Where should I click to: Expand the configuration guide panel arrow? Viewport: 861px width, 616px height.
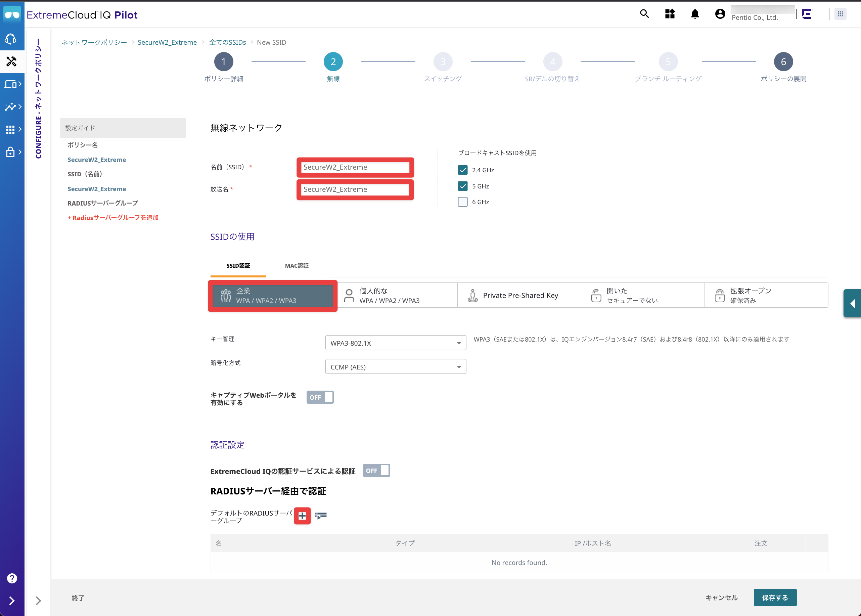(x=38, y=601)
